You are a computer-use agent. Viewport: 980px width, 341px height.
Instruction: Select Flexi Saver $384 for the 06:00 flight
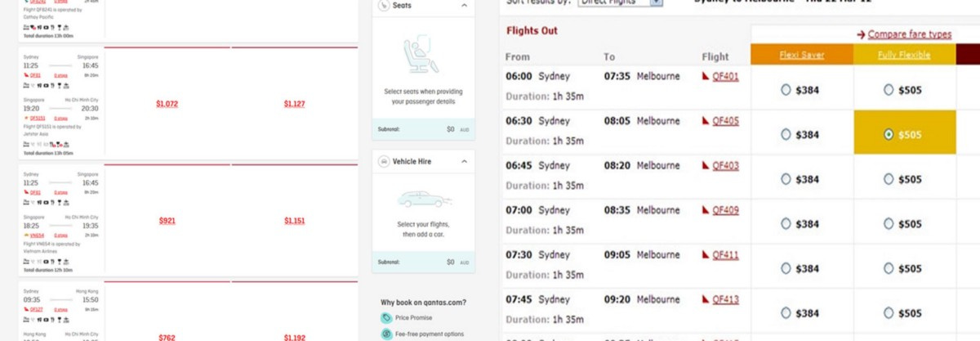click(x=786, y=90)
